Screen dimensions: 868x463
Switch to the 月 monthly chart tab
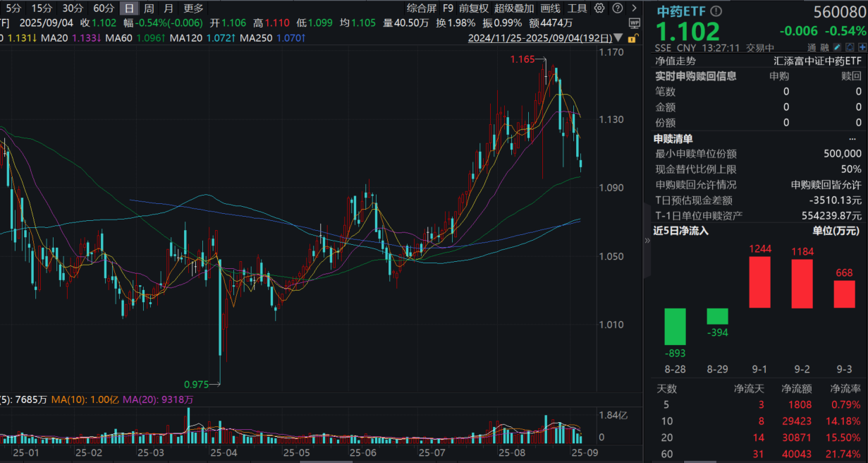pyautogui.click(x=168, y=9)
